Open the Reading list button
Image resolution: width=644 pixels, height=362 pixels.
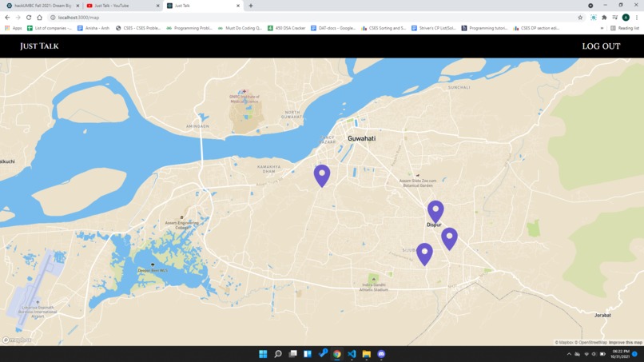pyautogui.click(x=625, y=28)
